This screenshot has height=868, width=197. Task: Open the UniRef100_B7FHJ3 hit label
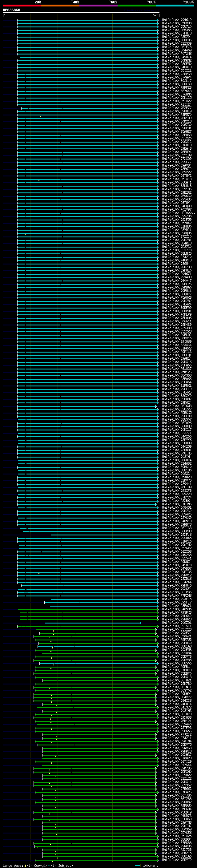click(x=177, y=33)
